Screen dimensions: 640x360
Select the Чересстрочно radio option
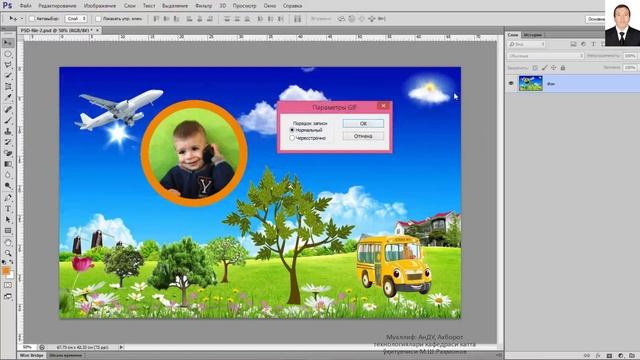pos(292,138)
